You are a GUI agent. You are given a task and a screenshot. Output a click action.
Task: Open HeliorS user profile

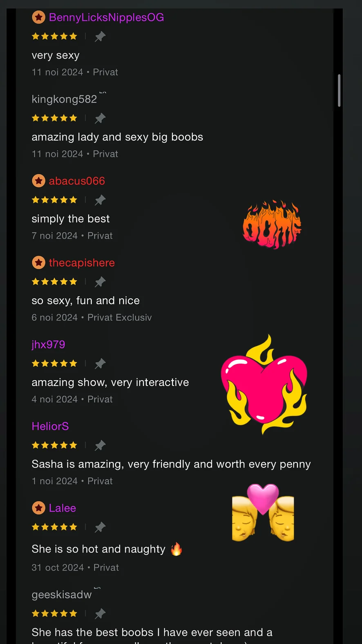(50, 426)
